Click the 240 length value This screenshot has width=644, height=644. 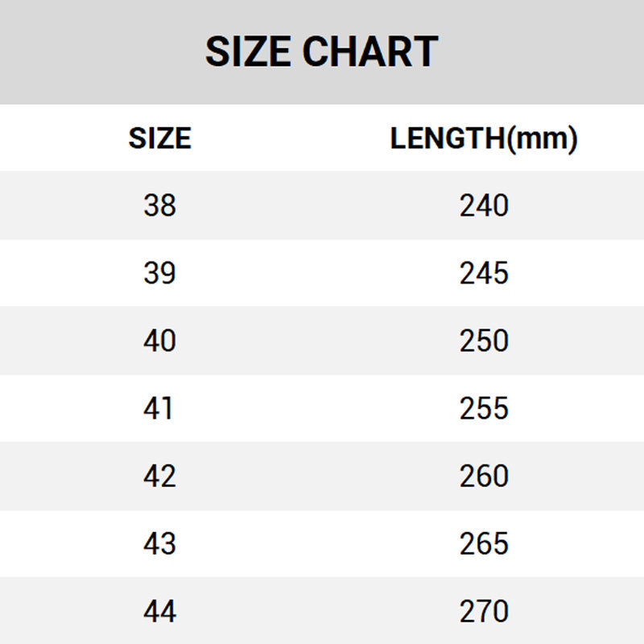coord(485,206)
